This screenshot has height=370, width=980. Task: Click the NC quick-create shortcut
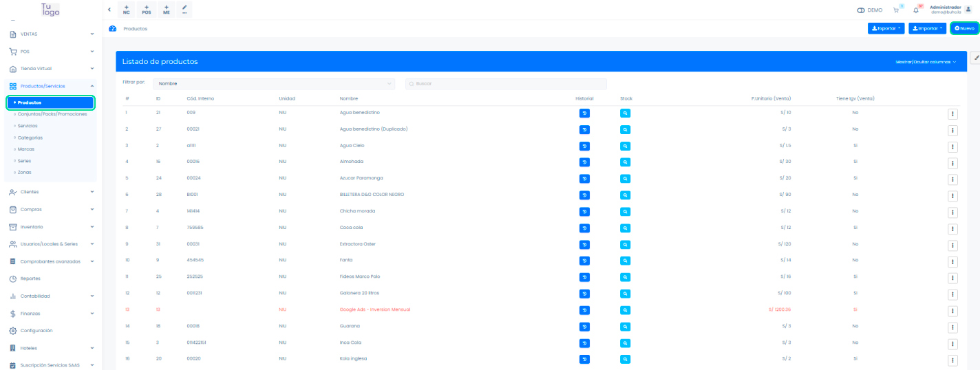126,10
